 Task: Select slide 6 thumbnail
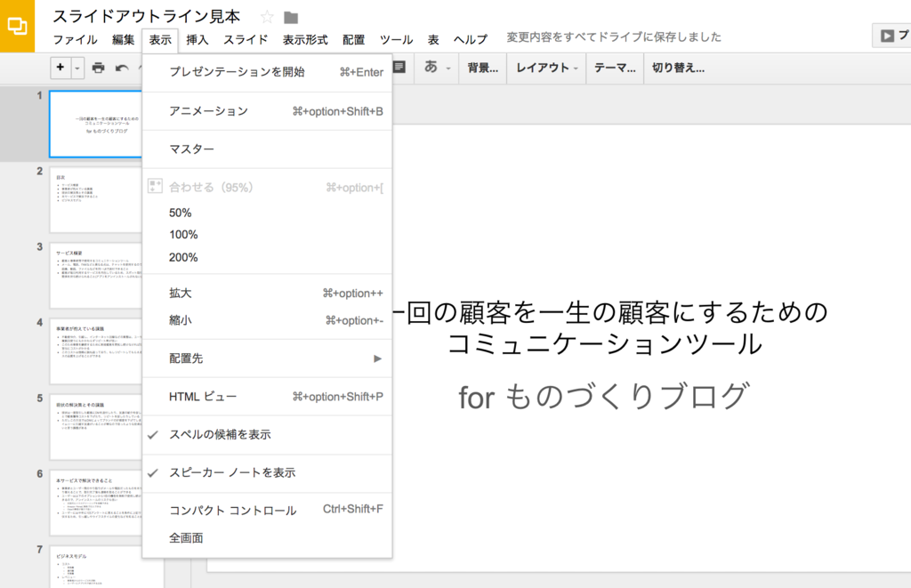point(96,503)
